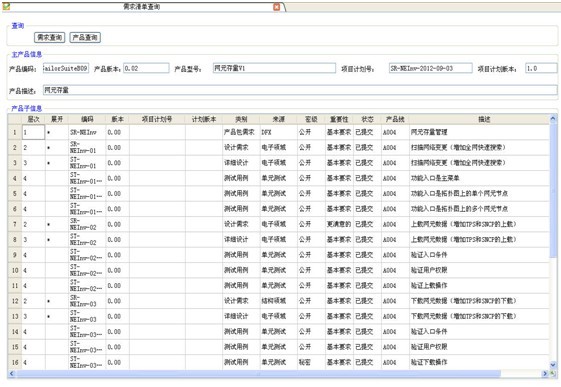561x387 pixels.
Task: Click the 版本 column header
Action: click(x=117, y=119)
